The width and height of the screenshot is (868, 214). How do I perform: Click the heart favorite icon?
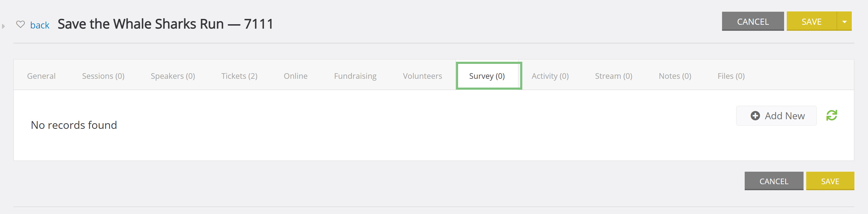click(x=21, y=24)
